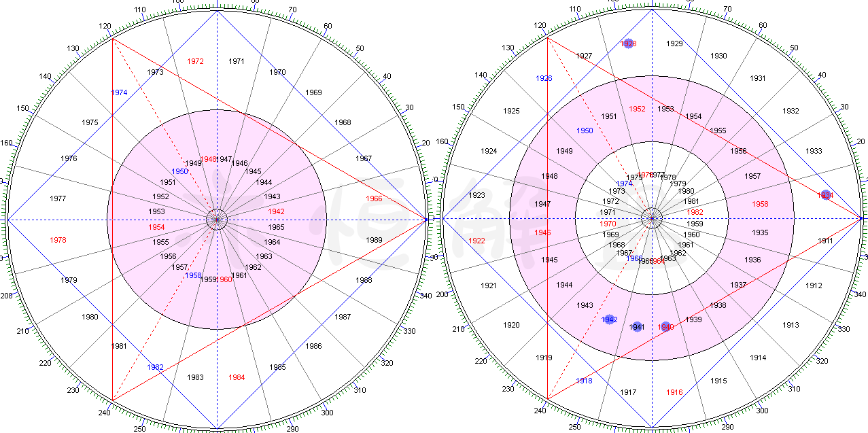Click 1977 in the left chart's outer ring
The height and width of the screenshot is (433, 868).
click(58, 198)
